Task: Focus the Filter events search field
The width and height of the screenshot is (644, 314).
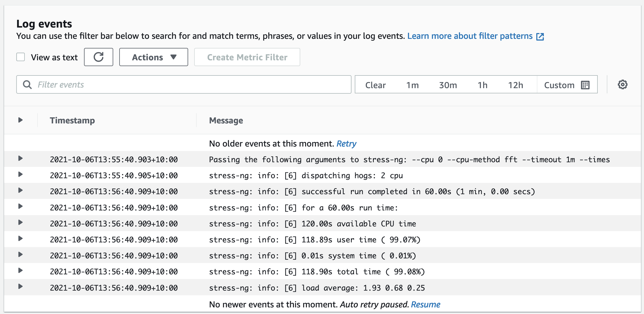Action: coord(184,85)
